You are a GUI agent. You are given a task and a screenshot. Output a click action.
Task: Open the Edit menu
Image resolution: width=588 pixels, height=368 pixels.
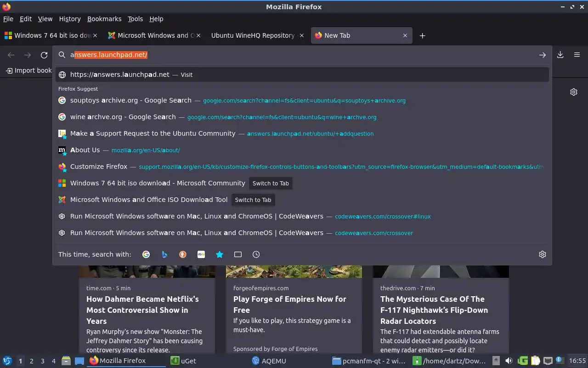point(26,19)
